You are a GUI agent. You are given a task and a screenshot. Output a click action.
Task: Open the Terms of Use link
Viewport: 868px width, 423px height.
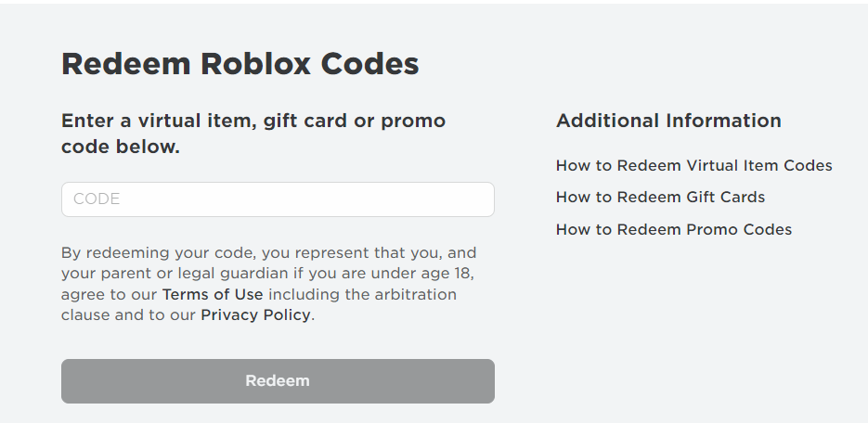213,295
